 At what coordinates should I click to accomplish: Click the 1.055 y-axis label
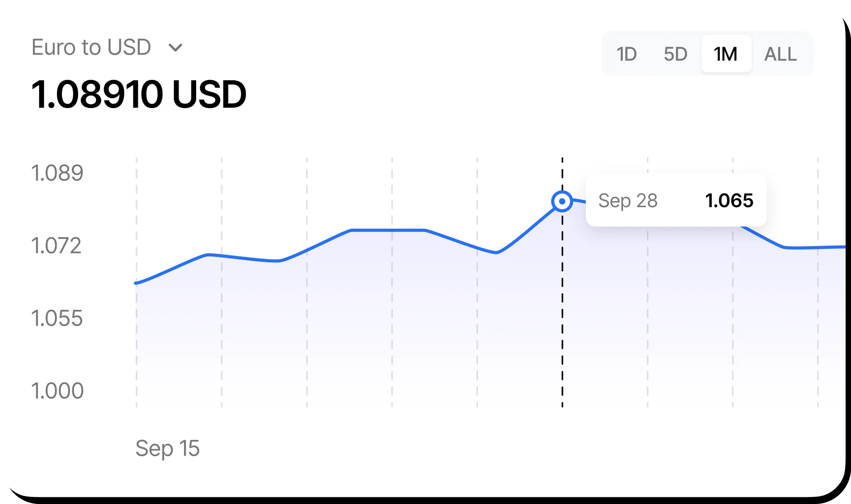(x=57, y=318)
